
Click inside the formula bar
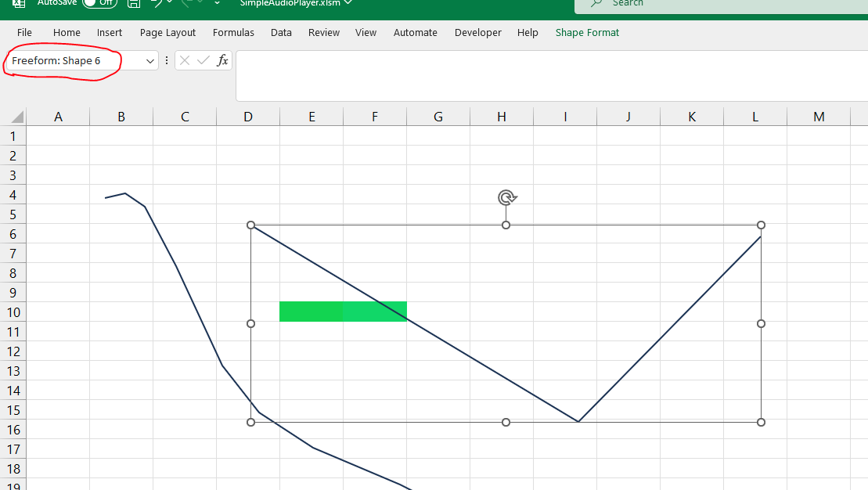click(548, 76)
